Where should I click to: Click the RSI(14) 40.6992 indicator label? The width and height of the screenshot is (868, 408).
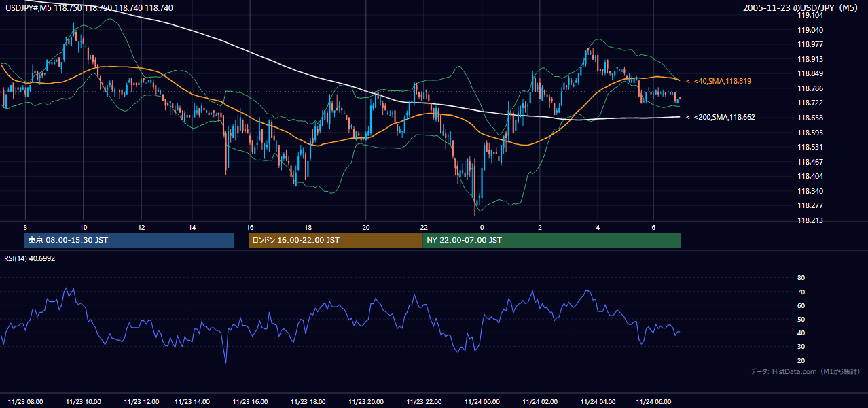[x=30, y=258]
